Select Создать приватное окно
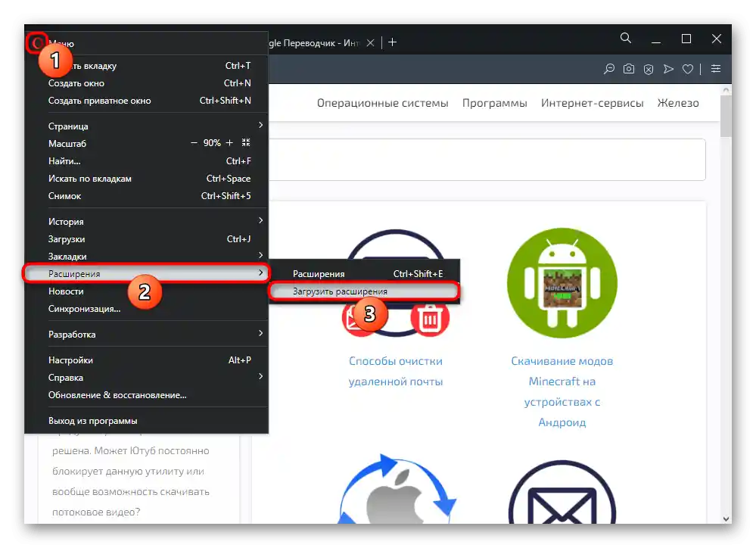756x548 pixels. pyautogui.click(x=147, y=101)
